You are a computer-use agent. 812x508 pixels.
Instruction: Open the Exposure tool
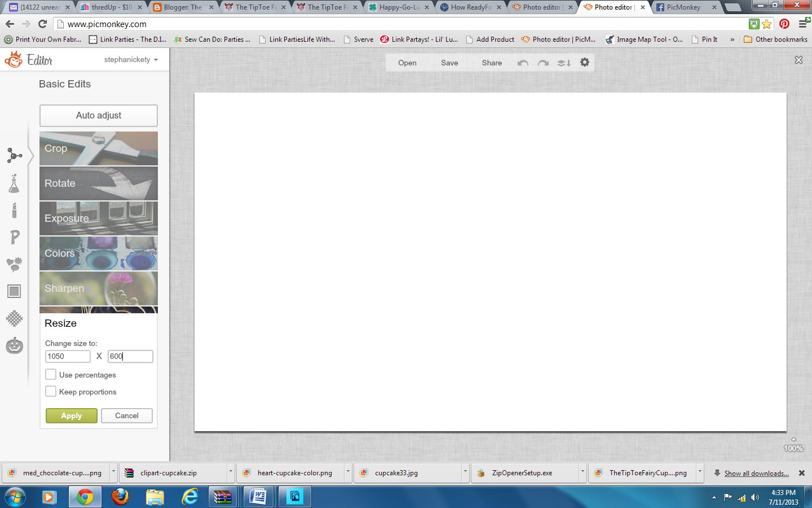99,218
